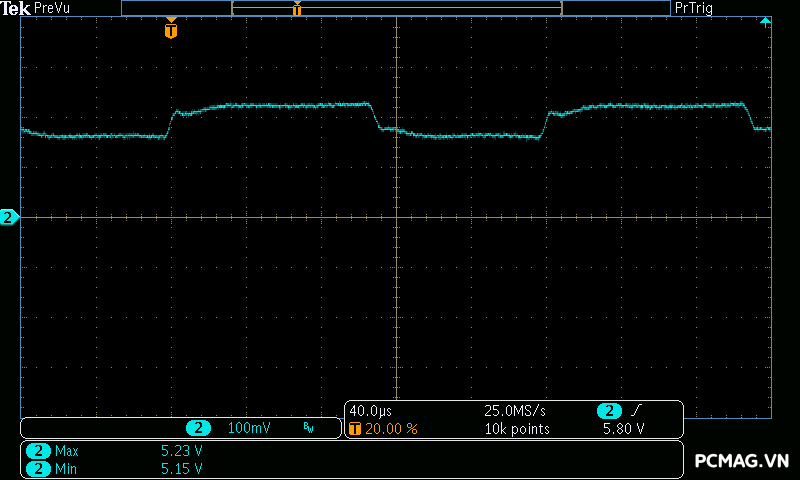Click the orange T icon beside 20.00 %
Viewport: 800px width, 480px height.
(x=354, y=429)
